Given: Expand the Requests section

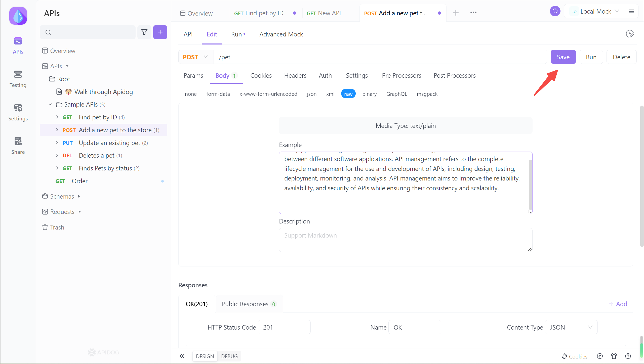Looking at the screenshot, I should coord(79,212).
